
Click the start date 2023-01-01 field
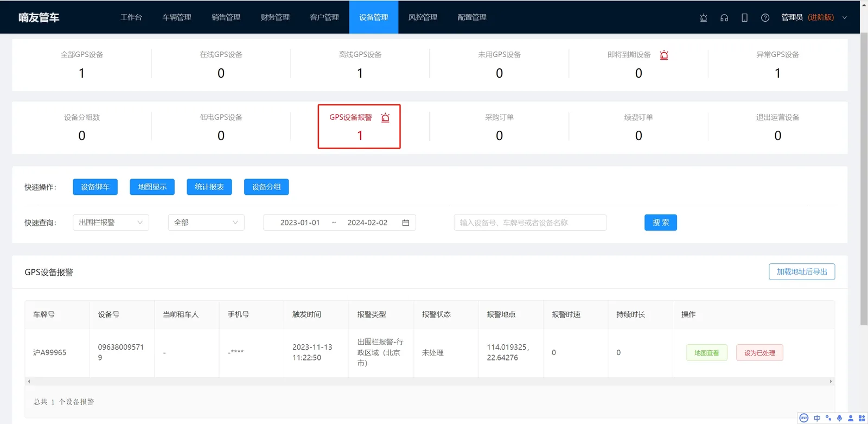point(300,223)
